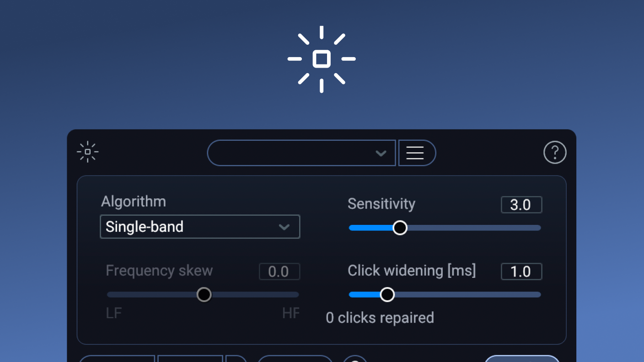Click the HF label under the Frequency skew slider
This screenshot has width=644, height=362.
[291, 313]
